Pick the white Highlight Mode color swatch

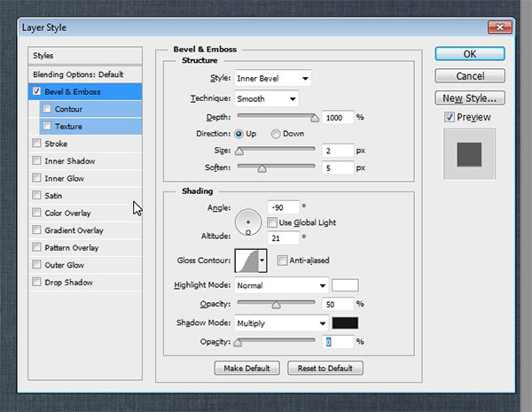[x=344, y=285]
